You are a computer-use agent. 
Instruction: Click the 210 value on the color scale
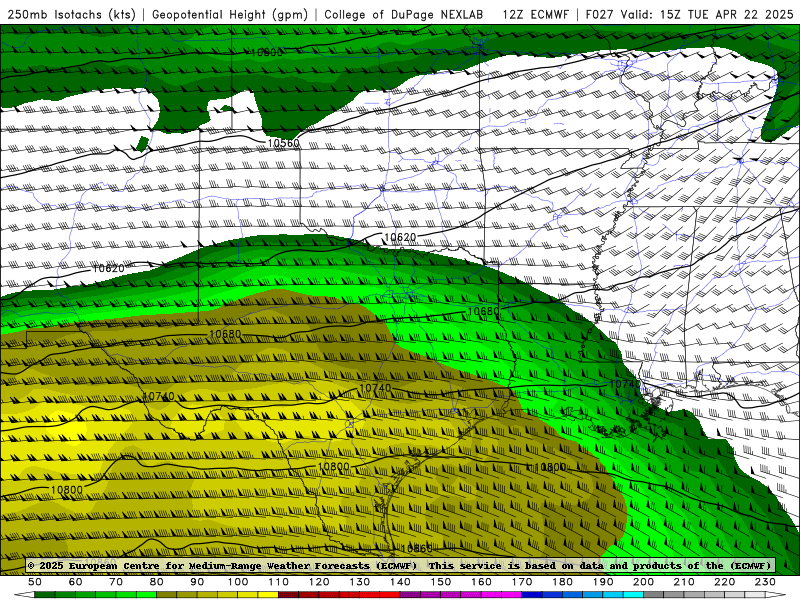coord(684,582)
